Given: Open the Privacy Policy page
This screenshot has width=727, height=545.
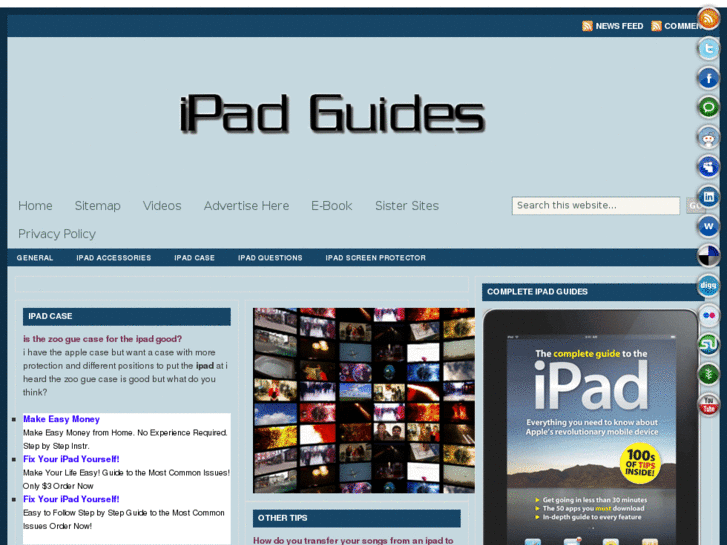Looking at the screenshot, I should coord(57,234).
